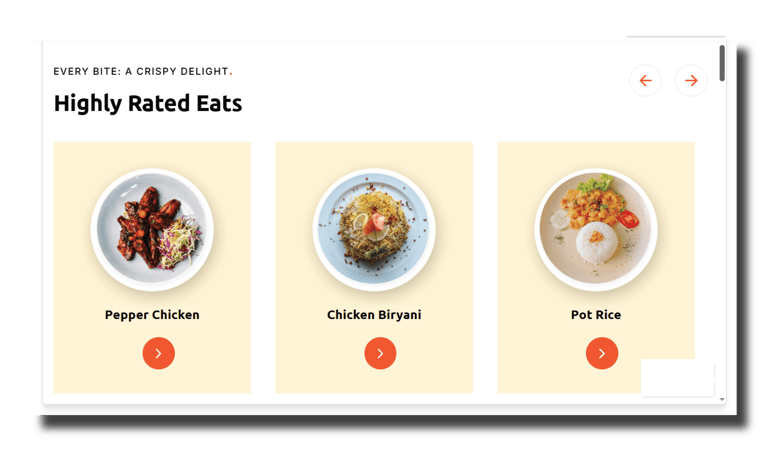768x452 pixels.
Task: Click the Every Bite: A Crispy Delight tagline
Action: coord(143,71)
